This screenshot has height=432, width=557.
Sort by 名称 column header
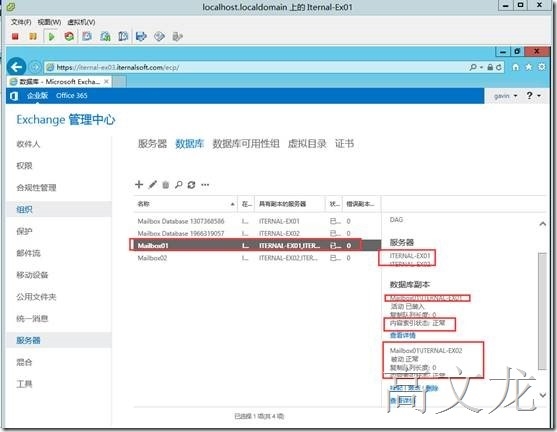pos(186,204)
